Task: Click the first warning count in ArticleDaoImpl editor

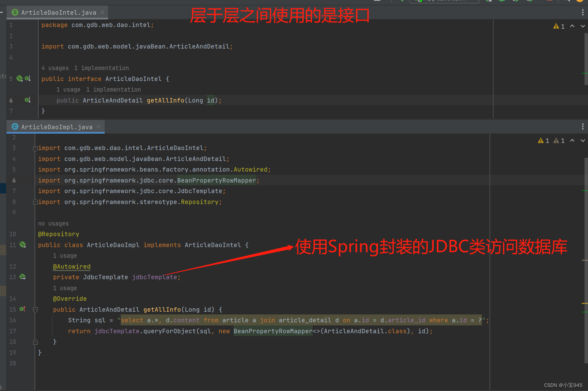Action: [544, 140]
